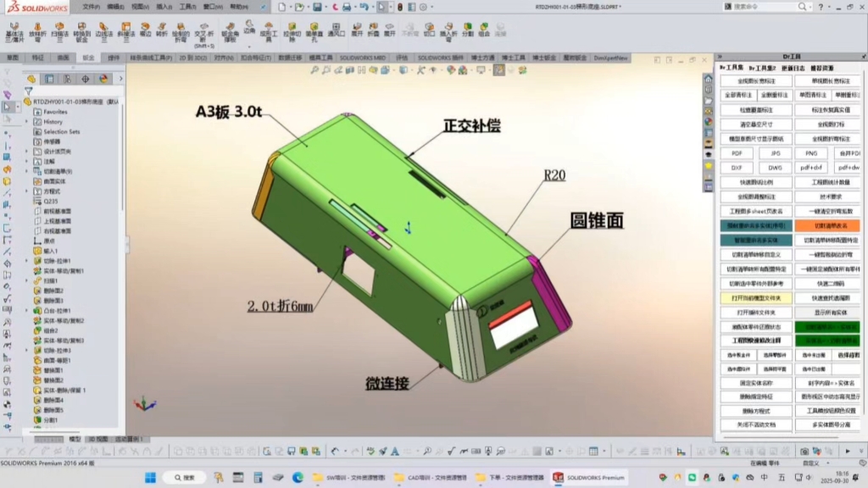Click the Simple Hole tool
Viewport: 868px width, 488px height.
[314, 32]
